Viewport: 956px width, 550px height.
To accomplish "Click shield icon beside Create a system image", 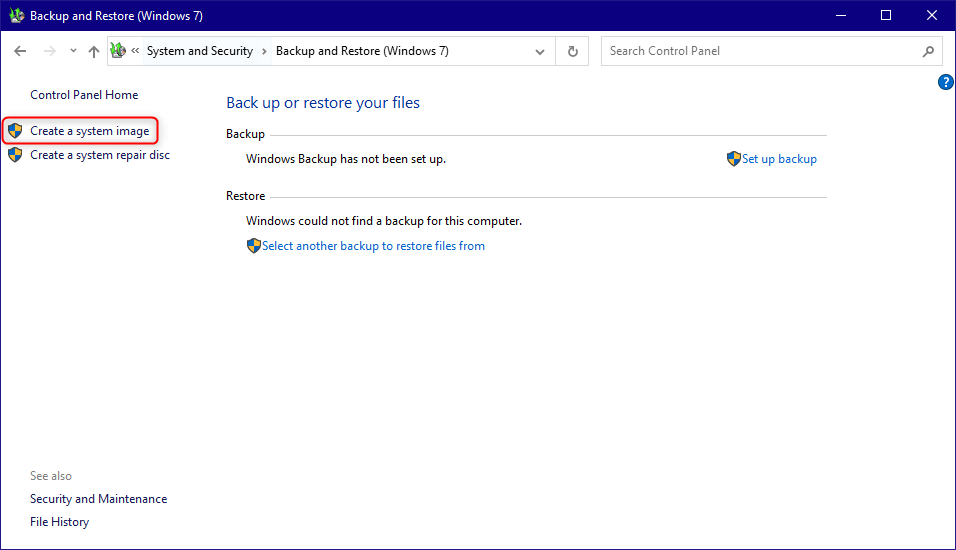I will click(x=15, y=130).
